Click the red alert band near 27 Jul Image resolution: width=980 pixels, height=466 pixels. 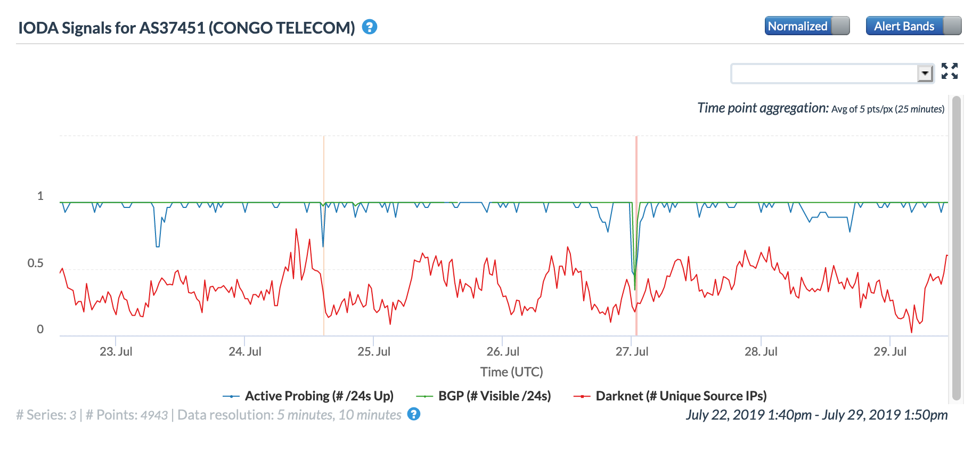(x=636, y=160)
